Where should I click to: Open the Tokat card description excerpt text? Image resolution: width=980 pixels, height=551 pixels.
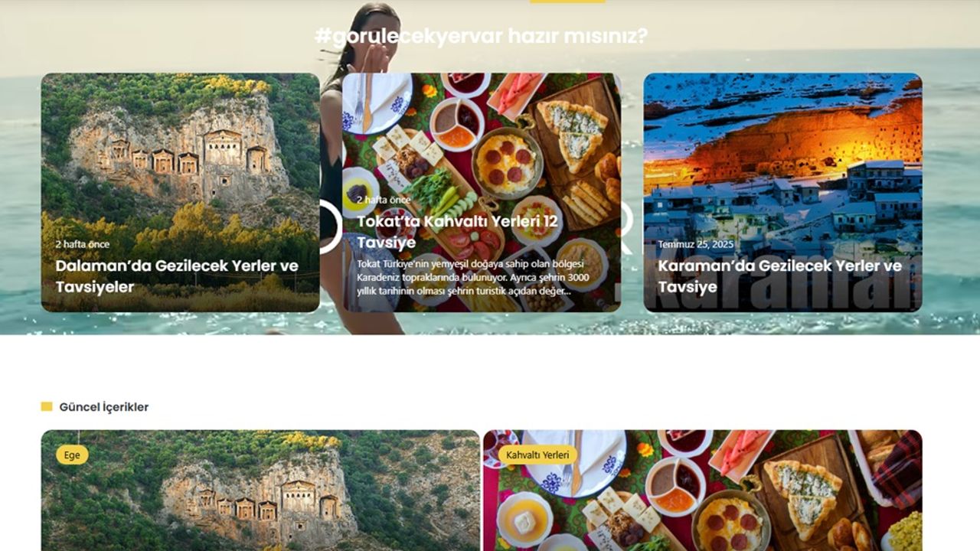point(473,277)
